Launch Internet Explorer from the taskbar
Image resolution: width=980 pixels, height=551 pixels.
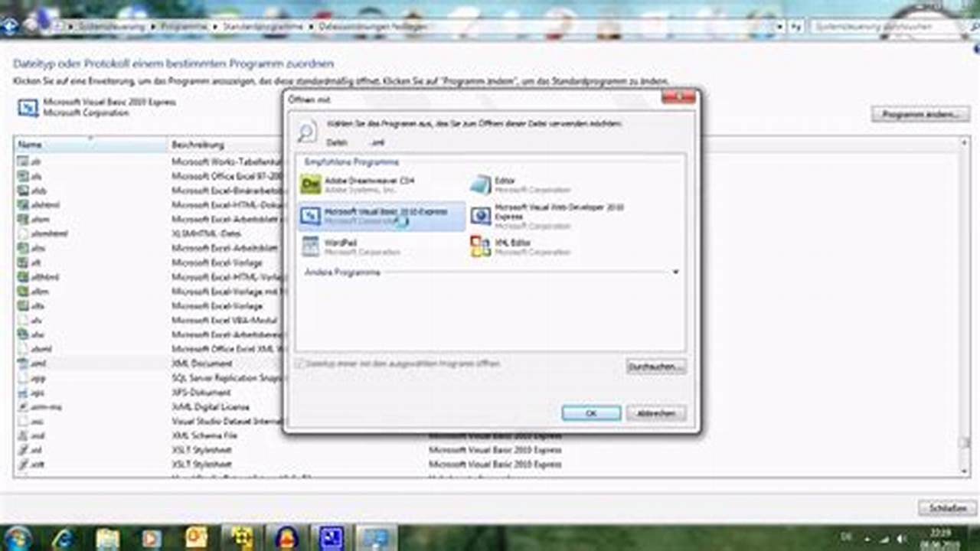point(63,538)
